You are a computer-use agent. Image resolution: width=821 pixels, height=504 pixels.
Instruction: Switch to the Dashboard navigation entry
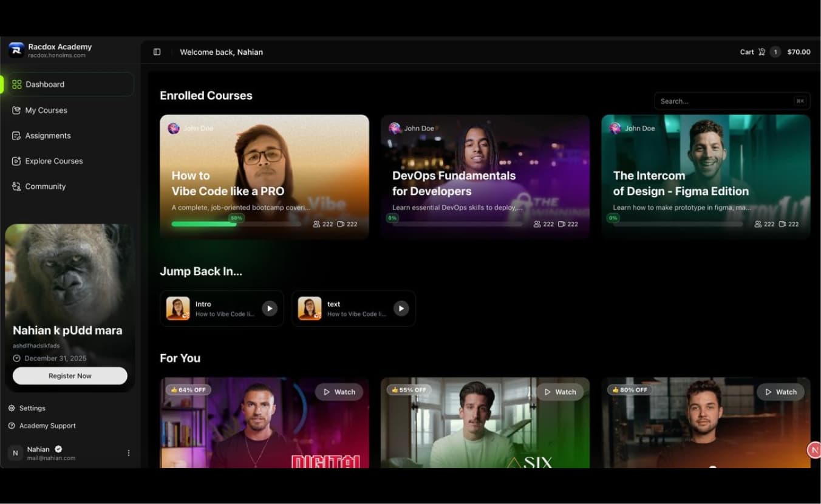[45, 84]
